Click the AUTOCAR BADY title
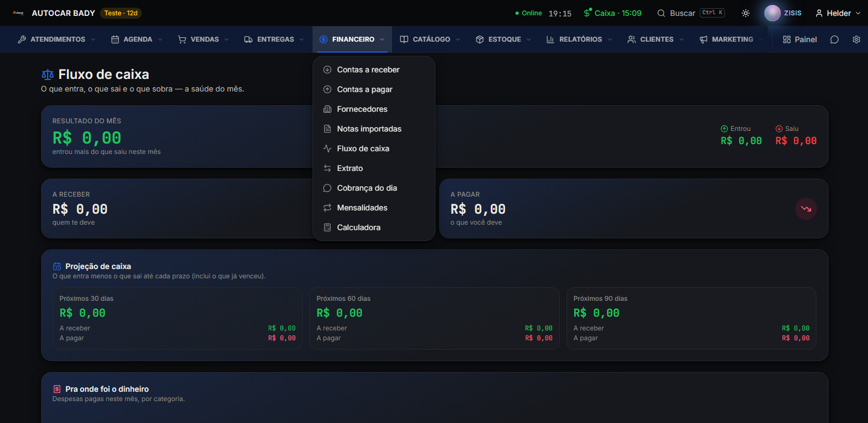Screen dimensions: 868x423 point(63,13)
